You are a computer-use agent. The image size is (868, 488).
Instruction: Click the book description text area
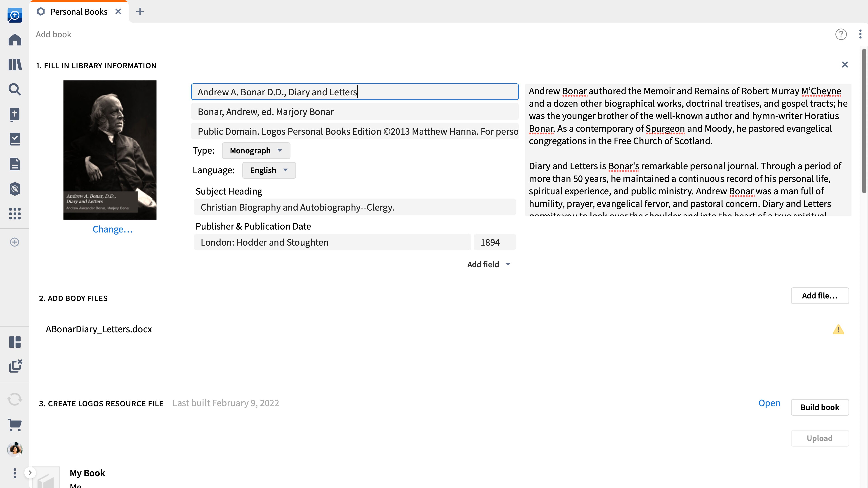pyautogui.click(x=688, y=150)
